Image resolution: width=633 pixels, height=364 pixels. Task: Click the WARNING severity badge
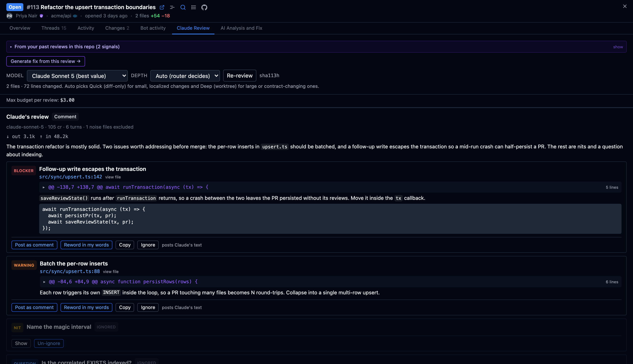coord(24,265)
